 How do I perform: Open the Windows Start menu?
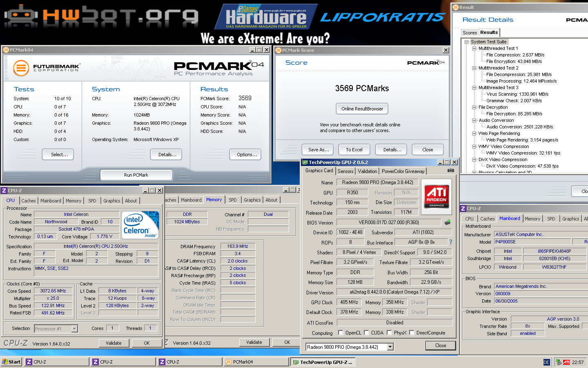pos(11,362)
